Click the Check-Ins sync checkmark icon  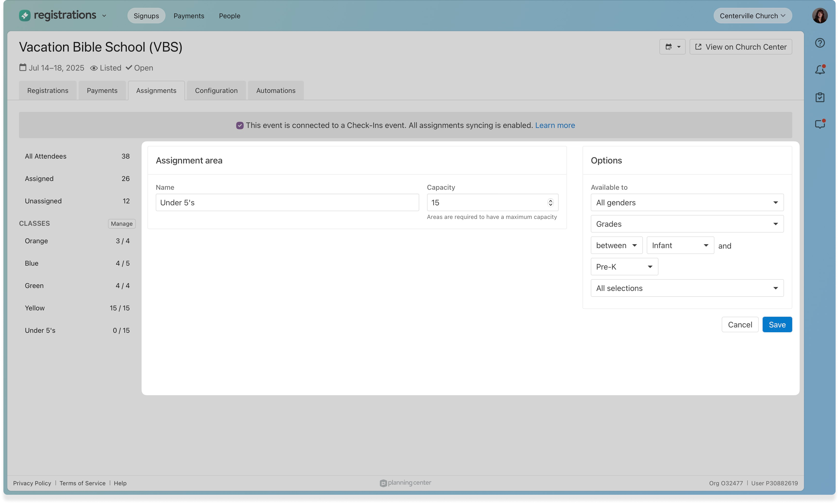240,126
